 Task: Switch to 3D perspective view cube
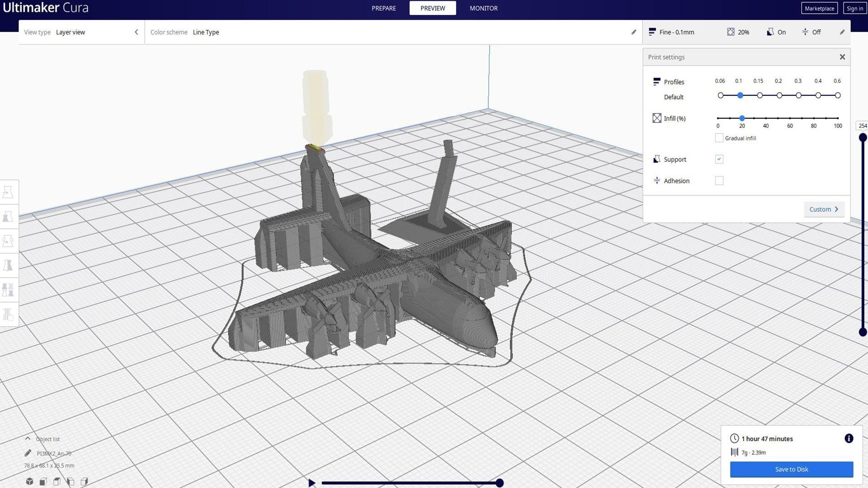pyautogui.click(x=29, y=481)
